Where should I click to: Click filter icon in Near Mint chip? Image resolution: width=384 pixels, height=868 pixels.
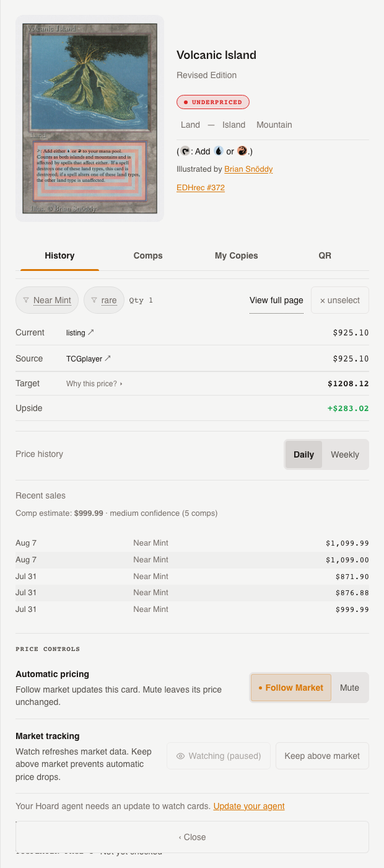coord(26,300)
